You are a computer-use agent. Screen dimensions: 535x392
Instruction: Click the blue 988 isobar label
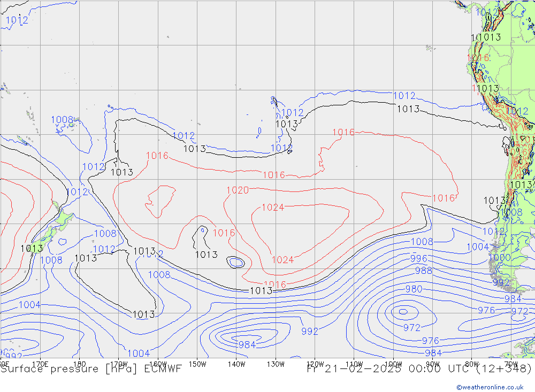tap(423, 271)
